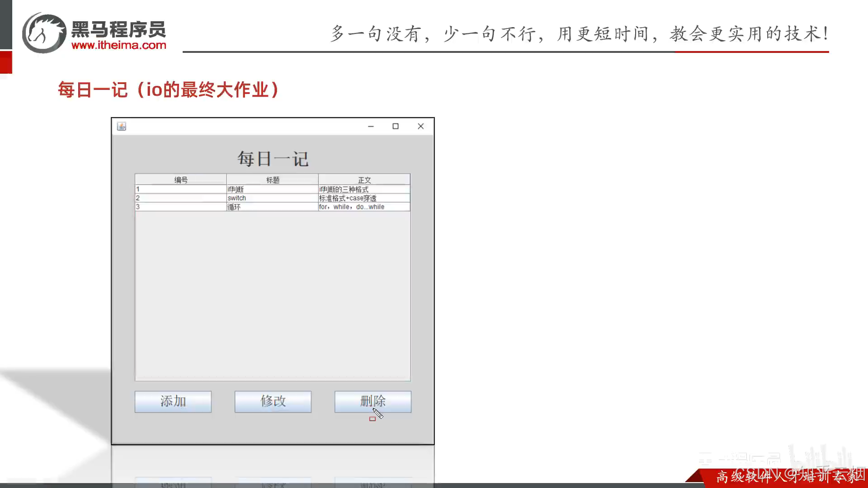This screenshot has width=868, height=488.
Task: Select row 1 number cell
Action: [181, 189]
